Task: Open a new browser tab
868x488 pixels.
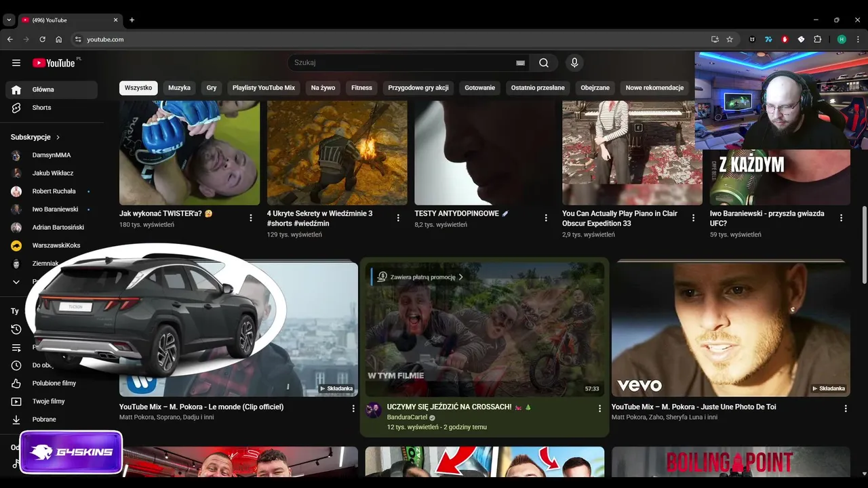Action: coord(132,20)
